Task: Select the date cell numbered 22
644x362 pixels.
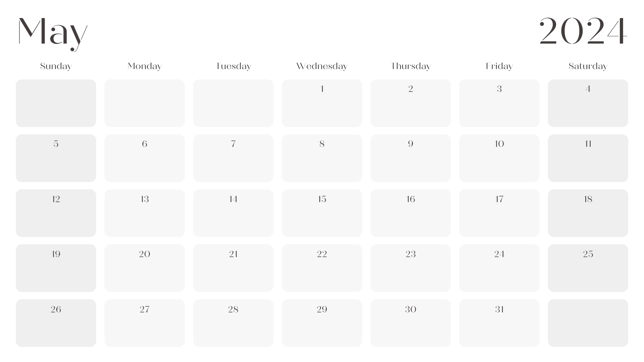Action: point(322,268)
